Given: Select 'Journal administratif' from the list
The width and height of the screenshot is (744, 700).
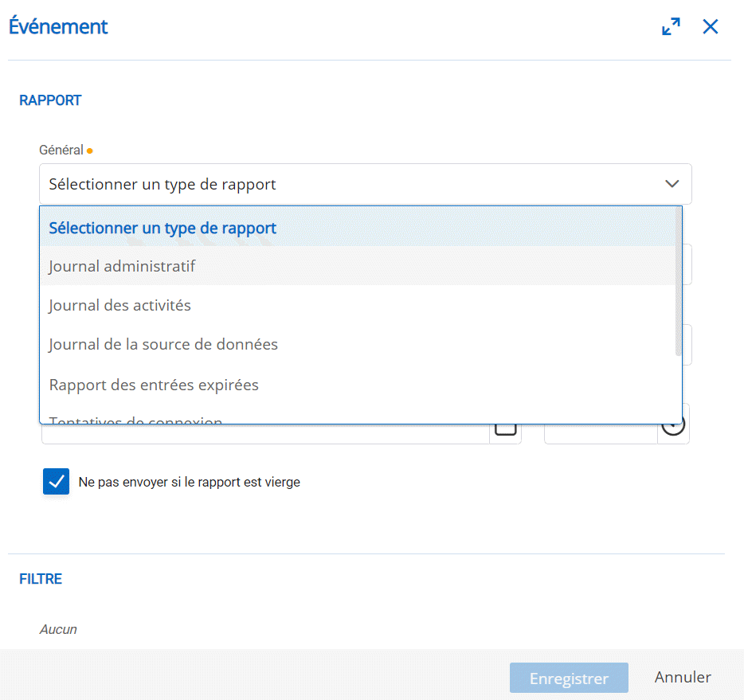Looking at the screenshot, I should [x=122, y=266].
